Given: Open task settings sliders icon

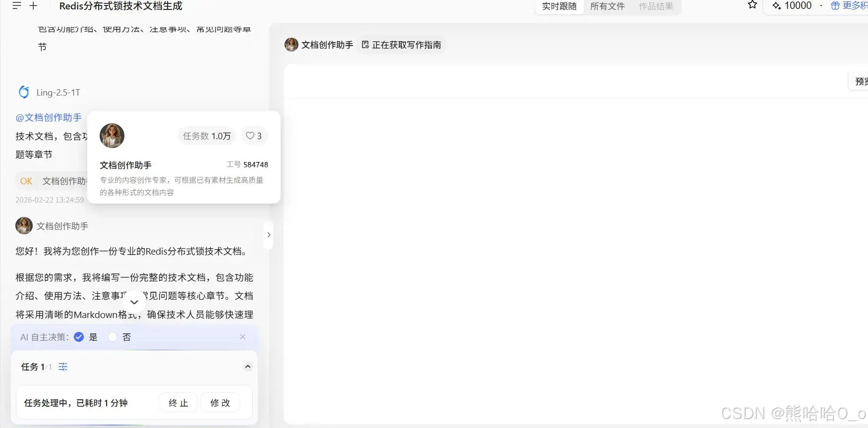Looking at the screenshot, I should click(x=63, y=367).
